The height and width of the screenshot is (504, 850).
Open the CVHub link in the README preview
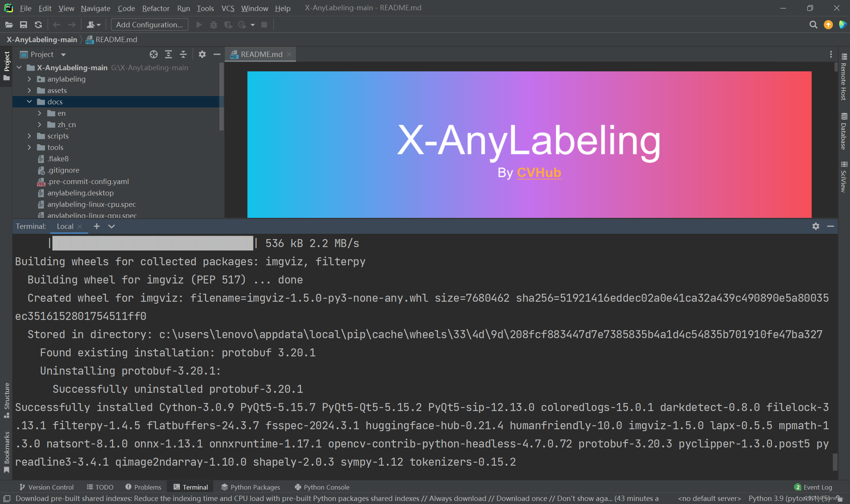[539, 173]
